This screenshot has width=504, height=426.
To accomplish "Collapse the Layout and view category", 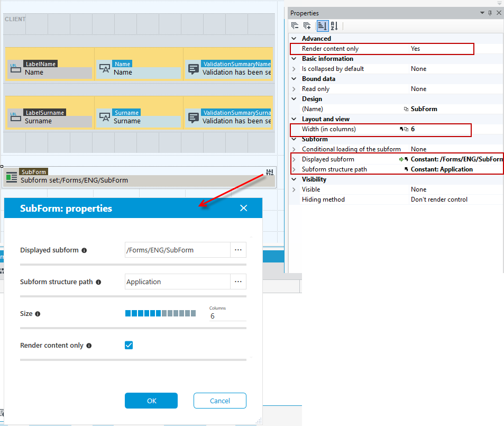I will tap(294, 119).
